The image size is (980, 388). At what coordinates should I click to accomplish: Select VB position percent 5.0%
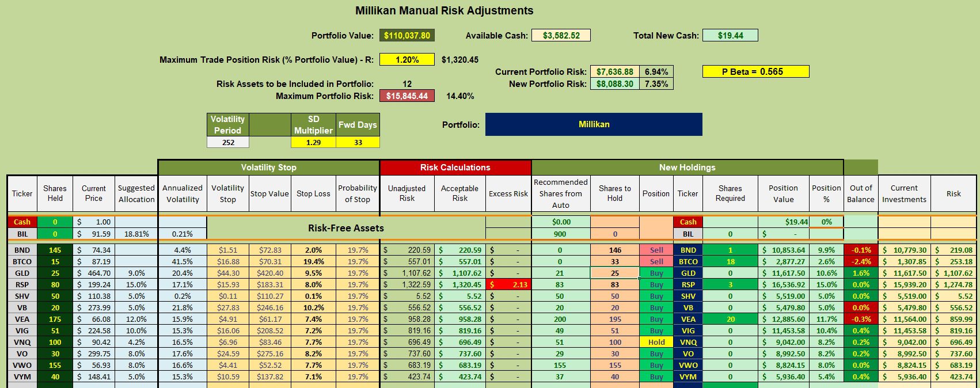(826, 307)
